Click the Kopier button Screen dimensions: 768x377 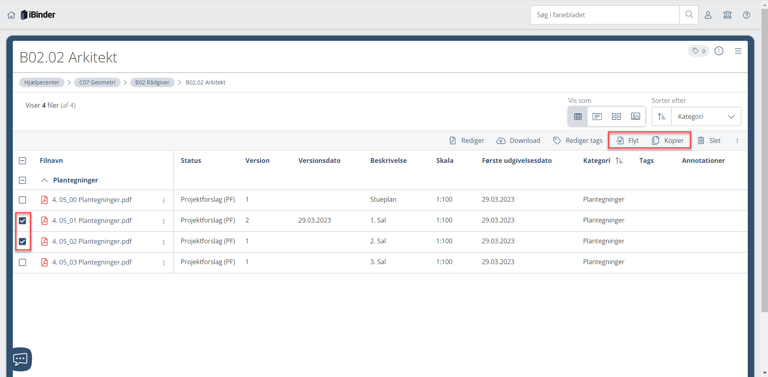(668, 141)
